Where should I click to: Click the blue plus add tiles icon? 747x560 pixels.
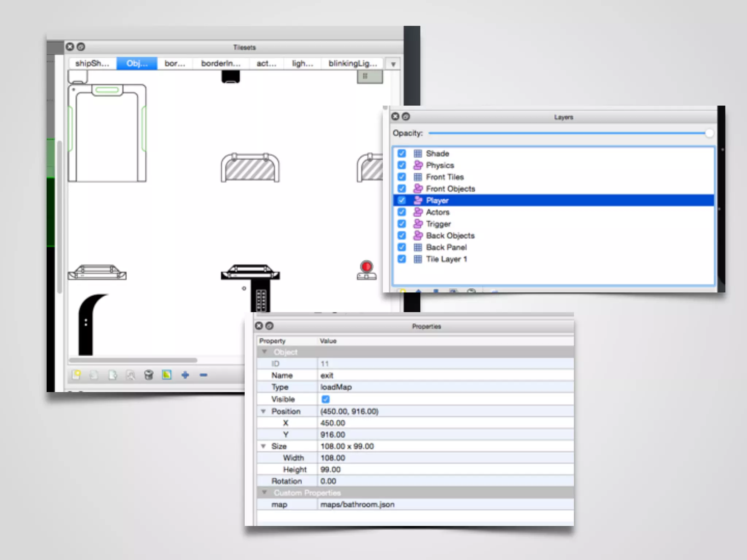[x=185, y=374]
